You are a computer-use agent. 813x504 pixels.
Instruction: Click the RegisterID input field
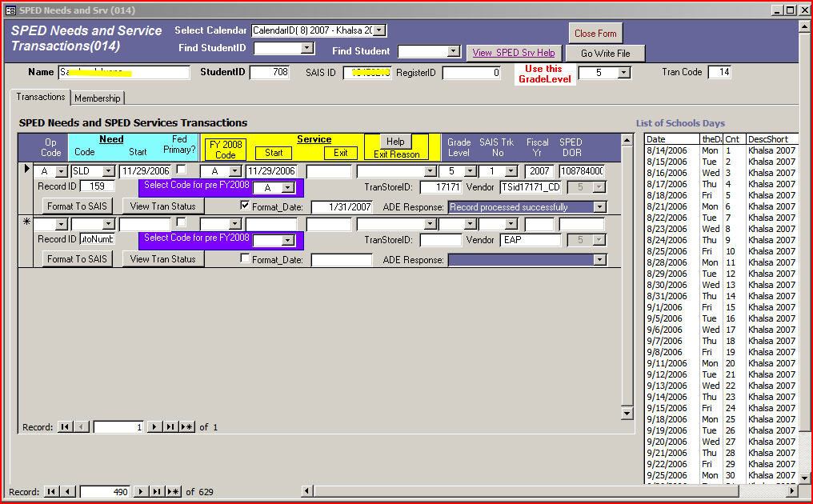[x=471, y=73]
